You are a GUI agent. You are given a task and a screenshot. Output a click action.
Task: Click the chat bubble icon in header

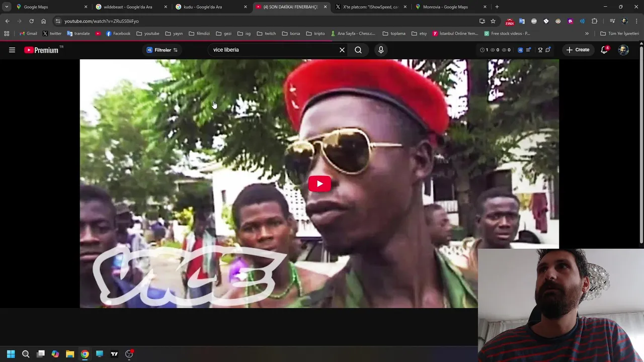click(x=548, y=50)
